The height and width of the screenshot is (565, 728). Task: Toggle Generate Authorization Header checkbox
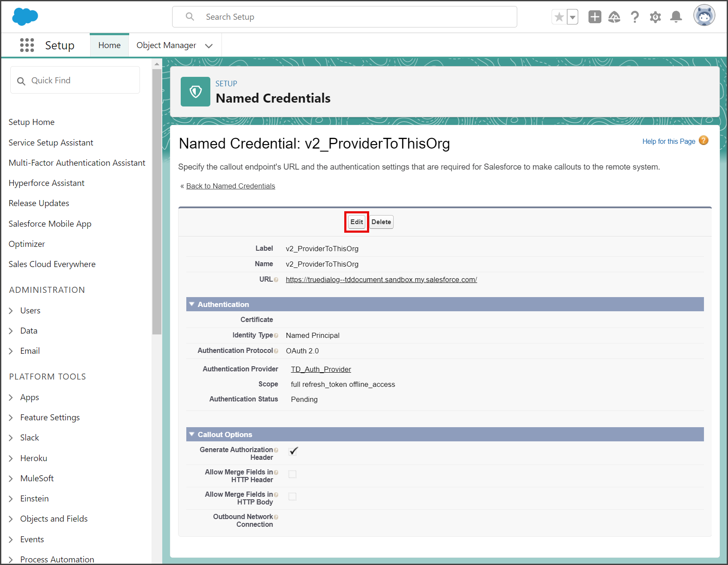click(x=293, y=451)
